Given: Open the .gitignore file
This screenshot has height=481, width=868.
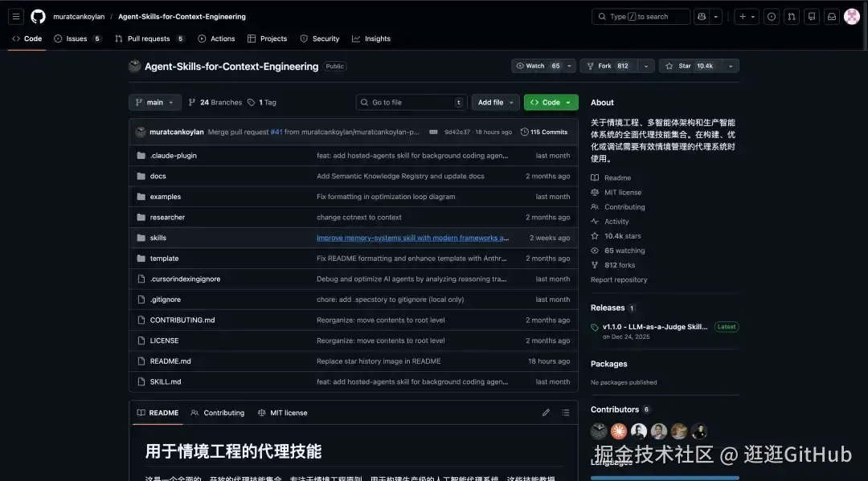Looking at the screenshot, I should pos(166,299).
